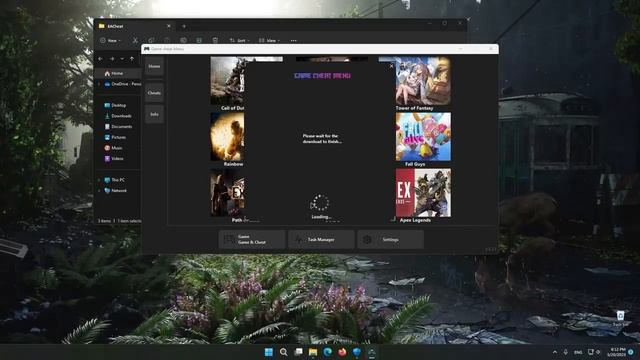Go forward in File Explorer navigation
The height and width of the screenshot is (360, 640).
click(x=112, y=59)
